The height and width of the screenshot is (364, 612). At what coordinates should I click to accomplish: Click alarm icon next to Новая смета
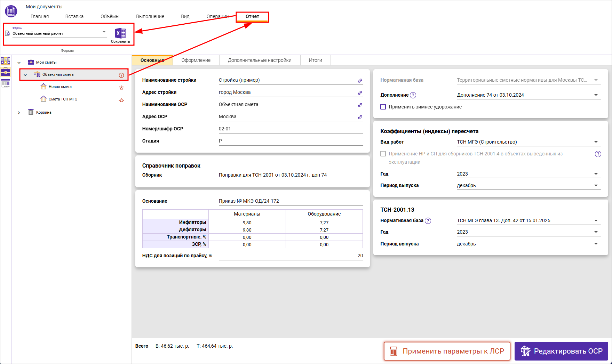(121, 88)
